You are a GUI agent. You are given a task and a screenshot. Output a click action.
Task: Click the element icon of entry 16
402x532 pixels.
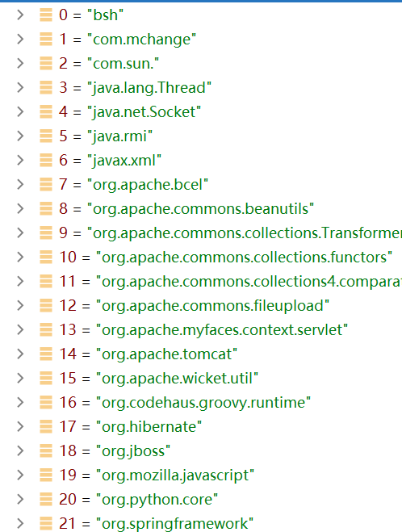pyautogui.click(x=46, y=402)
